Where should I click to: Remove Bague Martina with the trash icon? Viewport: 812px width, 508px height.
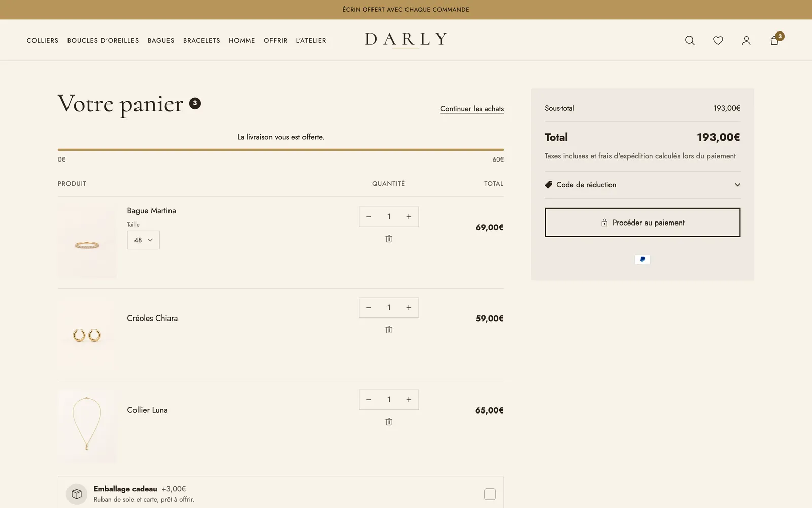(389, 239)
